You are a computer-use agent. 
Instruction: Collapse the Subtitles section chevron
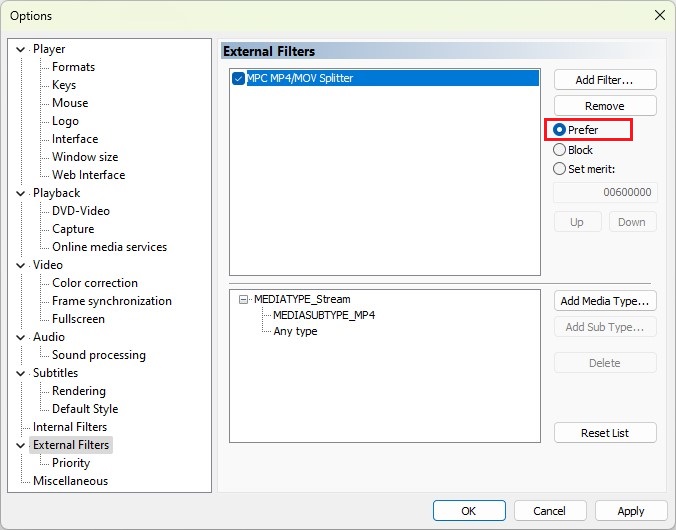click(20, 373)
